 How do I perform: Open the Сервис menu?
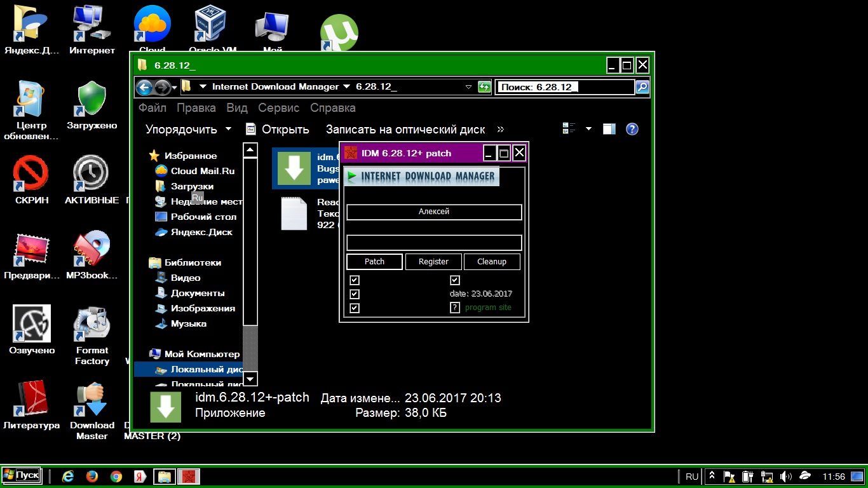(279, 108)
